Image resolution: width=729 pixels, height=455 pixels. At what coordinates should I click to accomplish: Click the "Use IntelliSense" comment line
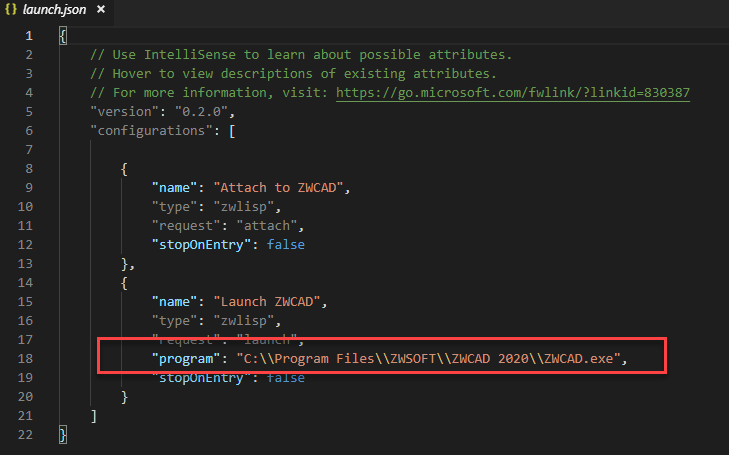pyautogui.click(x=301, y=55)
